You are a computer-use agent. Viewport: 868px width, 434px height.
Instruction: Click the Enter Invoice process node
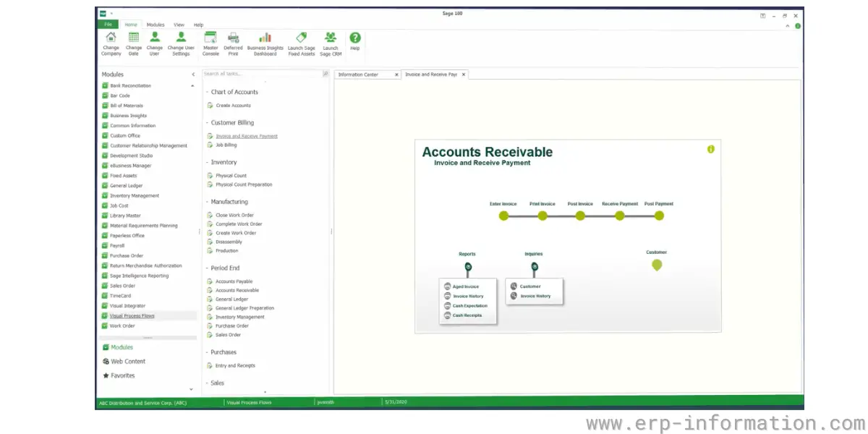(x=503, y=216)
